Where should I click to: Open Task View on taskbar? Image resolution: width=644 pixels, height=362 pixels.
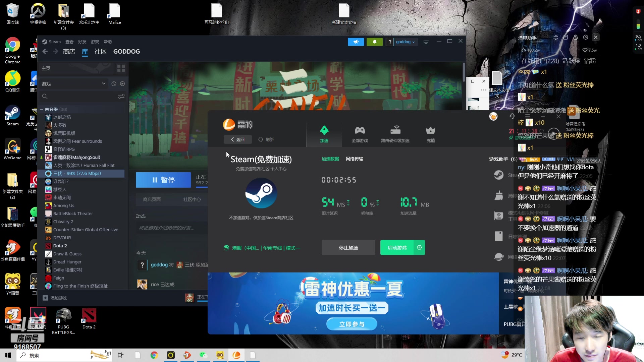(x=121, y=355)
